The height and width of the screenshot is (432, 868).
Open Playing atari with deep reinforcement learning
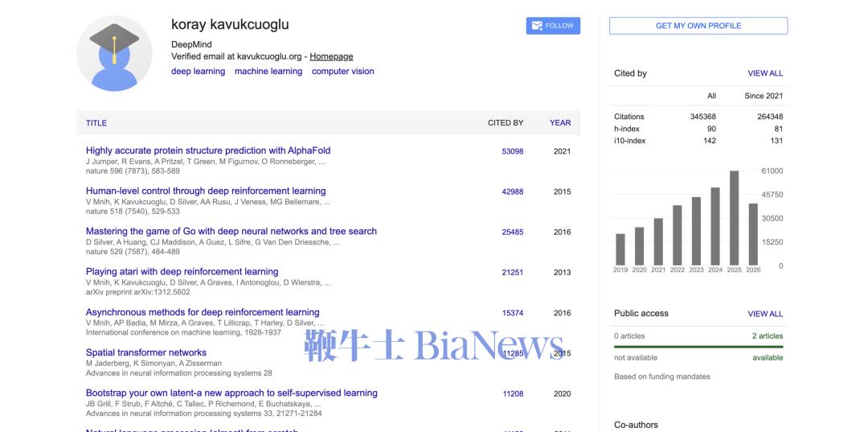tap(182, 272)
